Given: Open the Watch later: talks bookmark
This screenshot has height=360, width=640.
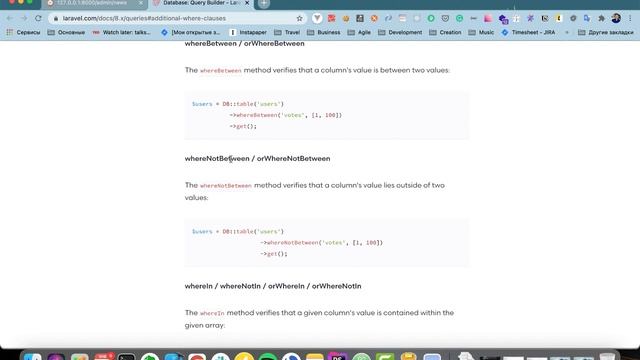Looking at the screenshot, I should (122, 32).
